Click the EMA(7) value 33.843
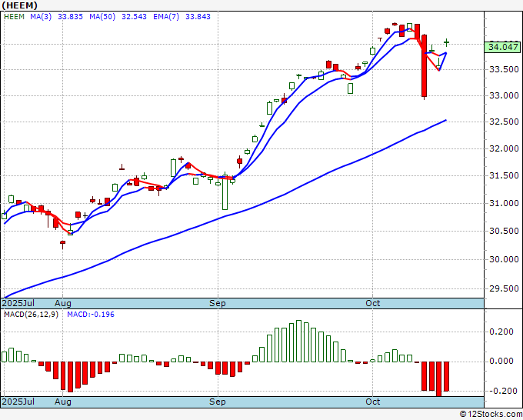Viewport: 523px width, 420px height. click(x=198, y=17)
